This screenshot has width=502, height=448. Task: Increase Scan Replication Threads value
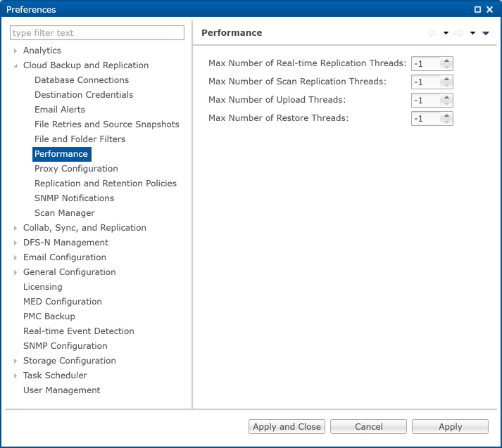tap(446, 79)
